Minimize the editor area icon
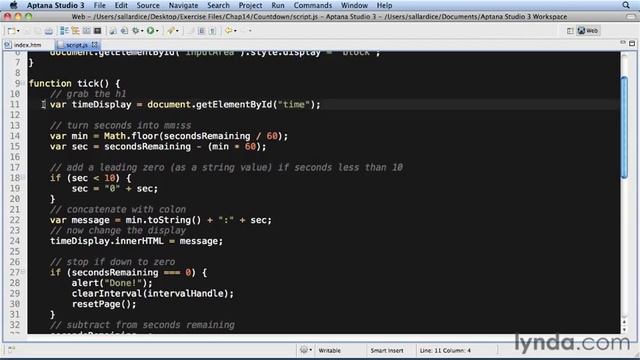 [x=622, y=42]
